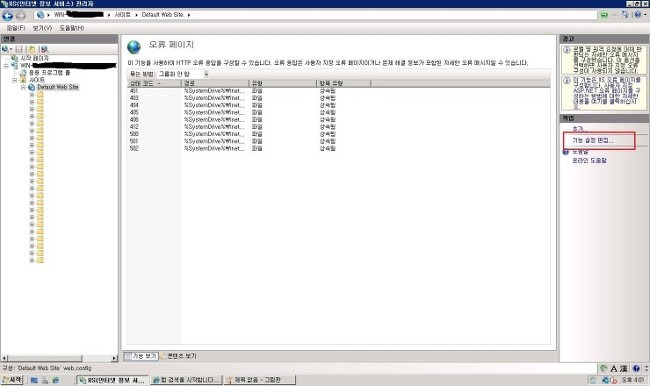Click the Delete connection icon
This screenshot has width=650, height=386.
coord(44,49)
